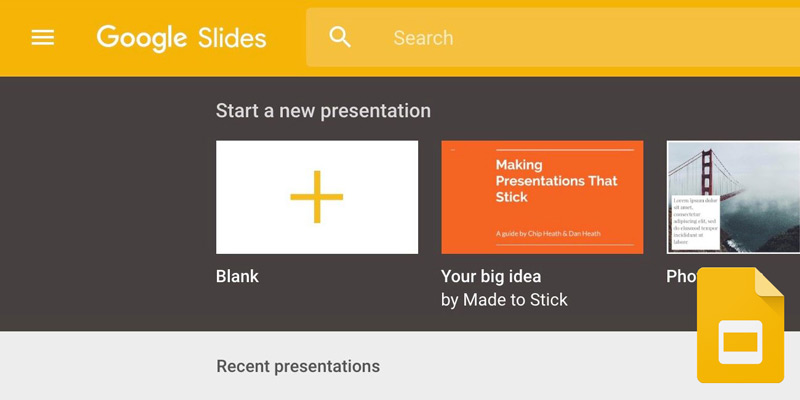The image size is (800, 400).
Task: Click the magnifying glass search icon
Action: point(341,38)
